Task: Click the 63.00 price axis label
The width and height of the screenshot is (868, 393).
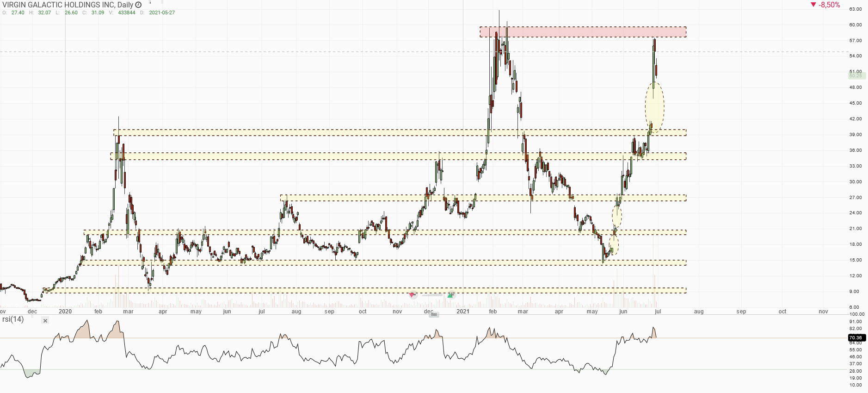Action: point(856,9)
